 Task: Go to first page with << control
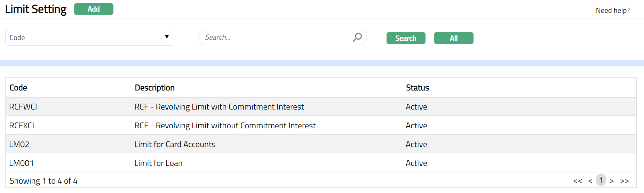pos(577,181)
